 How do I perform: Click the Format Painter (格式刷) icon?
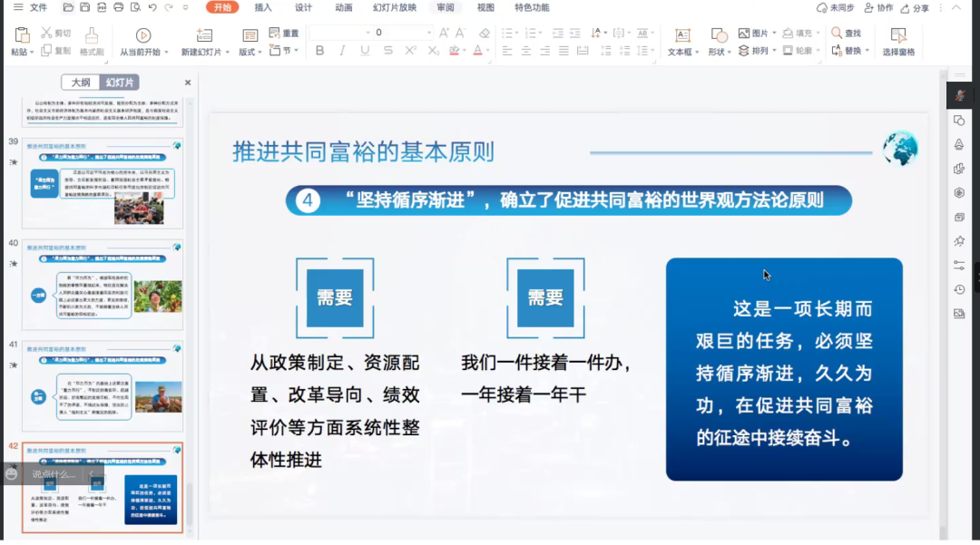(92, 35)
